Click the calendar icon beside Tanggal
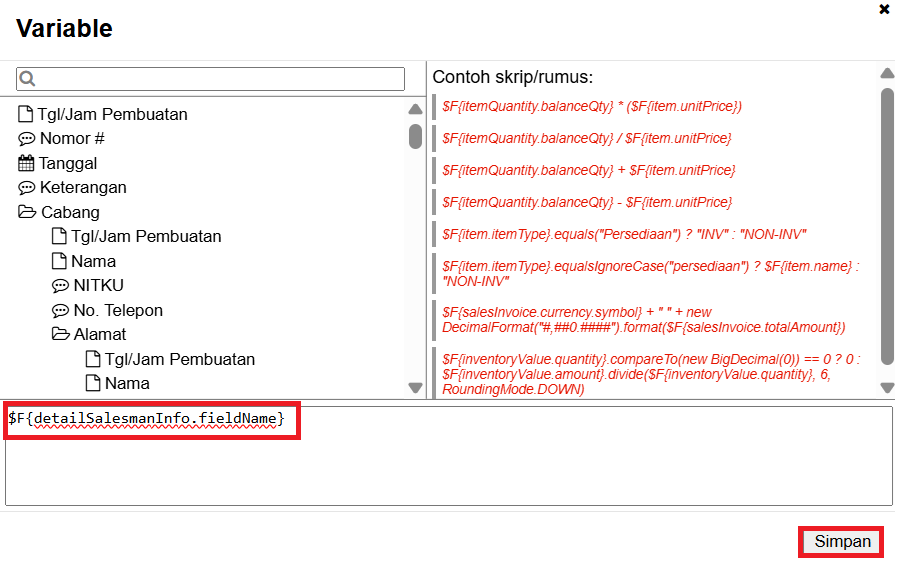The image size is (903, 569). coord(27,163)
